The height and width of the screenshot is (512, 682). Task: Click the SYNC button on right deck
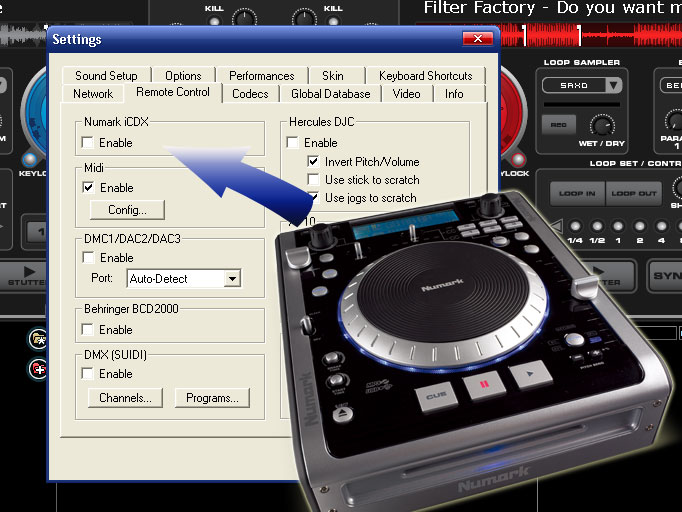click(x=665, y=276)
